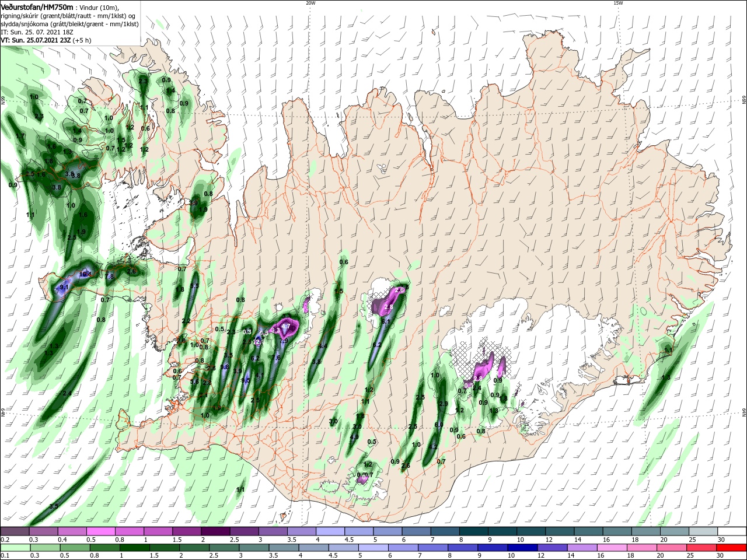
Task: Pick the darkest purple swatch between 2 and 2.5
Action: 215,531
